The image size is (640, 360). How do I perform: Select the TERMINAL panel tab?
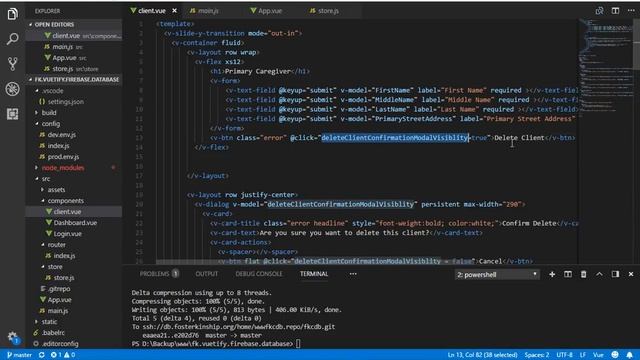tap(314, 274)
